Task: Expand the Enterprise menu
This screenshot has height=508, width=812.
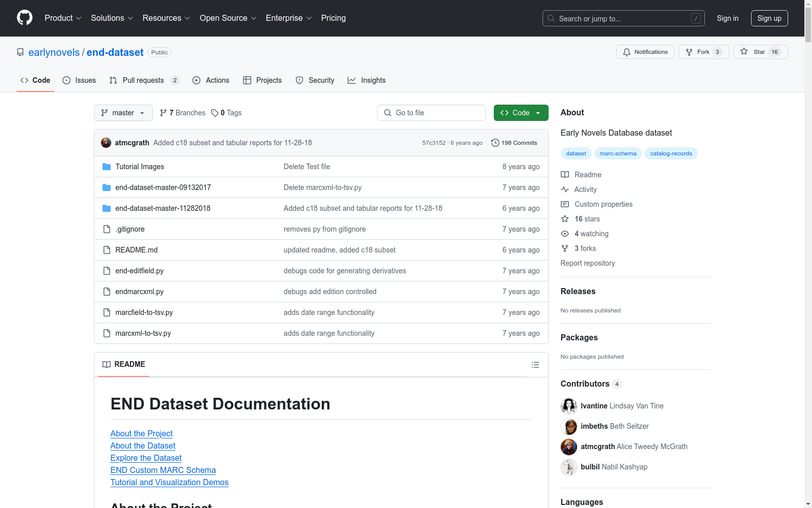Action: click(x=289, y=18)
